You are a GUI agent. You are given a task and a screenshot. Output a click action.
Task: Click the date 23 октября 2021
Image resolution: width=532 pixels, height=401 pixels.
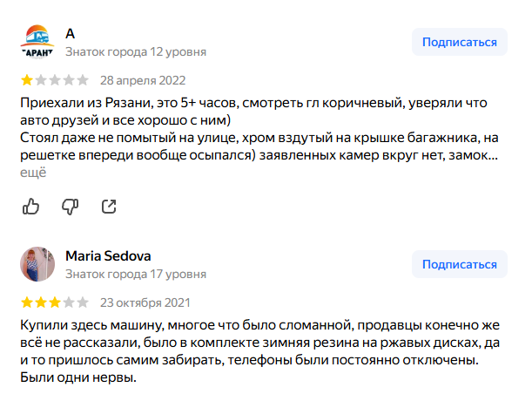coord(145,302)
